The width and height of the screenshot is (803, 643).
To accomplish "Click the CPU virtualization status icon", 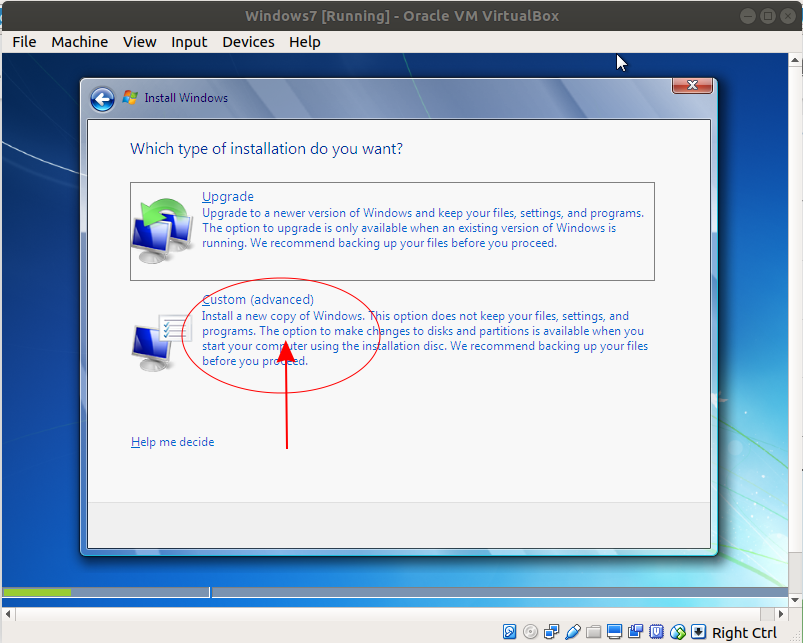I will (x=657, y=632).
